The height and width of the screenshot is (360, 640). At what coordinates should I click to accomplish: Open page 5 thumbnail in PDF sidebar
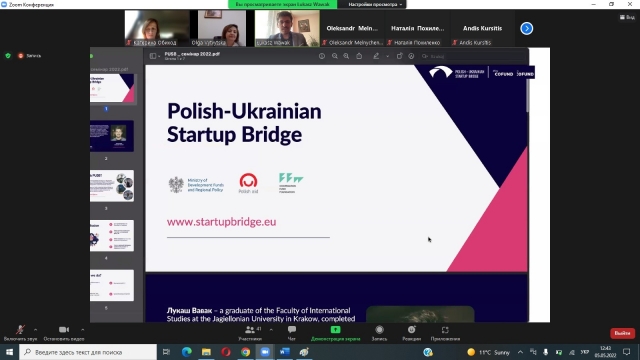(112, 285)
